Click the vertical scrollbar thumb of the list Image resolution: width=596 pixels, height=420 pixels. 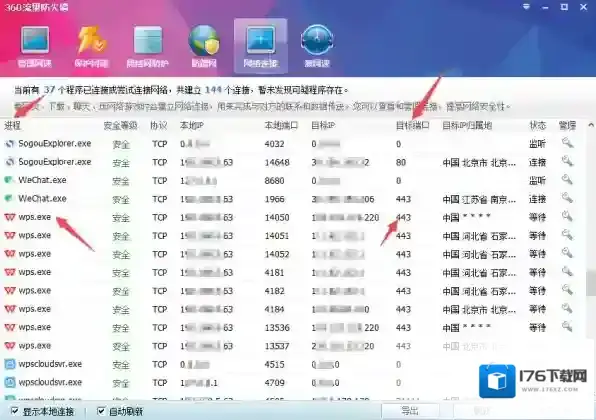(591, 283)
